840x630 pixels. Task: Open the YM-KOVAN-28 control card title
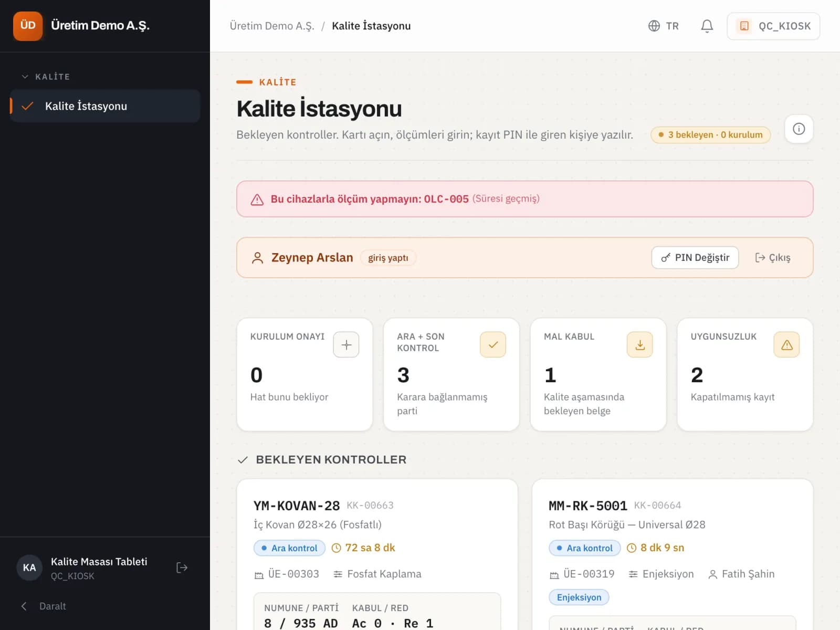pyautogui.click(x=297, y=506)
